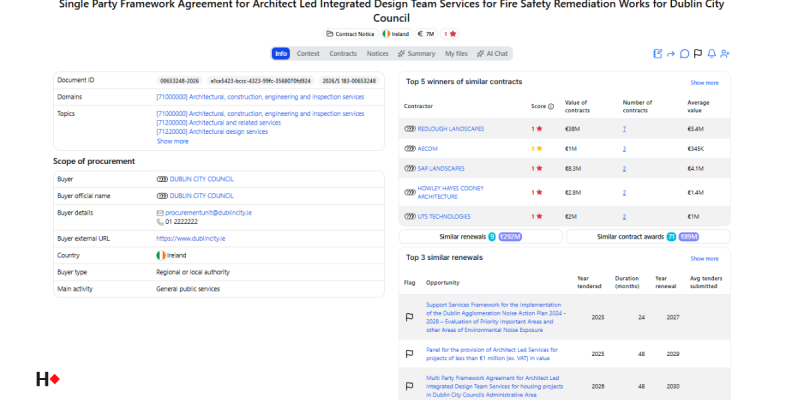Open SAP LANDSCAPES contractor link
Screen dimensions: 800x400
441,168
